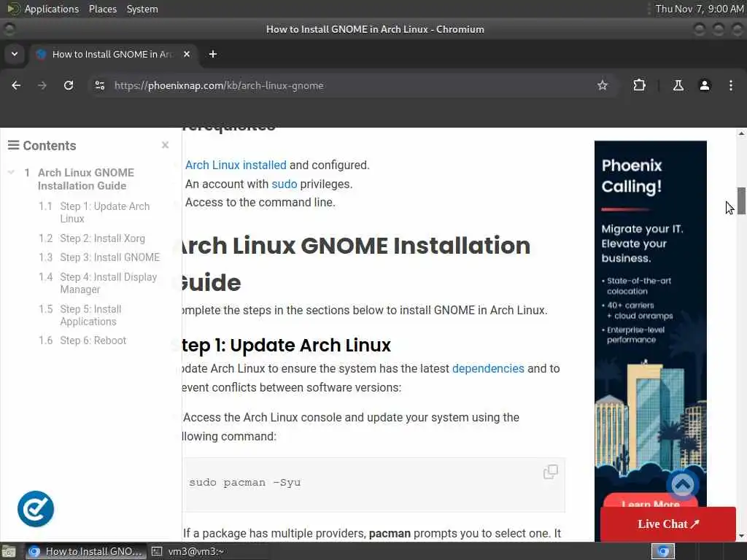Click the scrollbar down arrow
747x560 pixels.
[741, 536]
